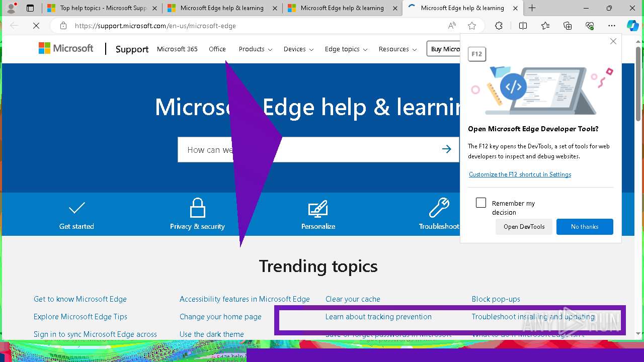Expand the Devices dropdown
Image resolution: width=644 pixels, height=362 pixels.
coord(298,49)
